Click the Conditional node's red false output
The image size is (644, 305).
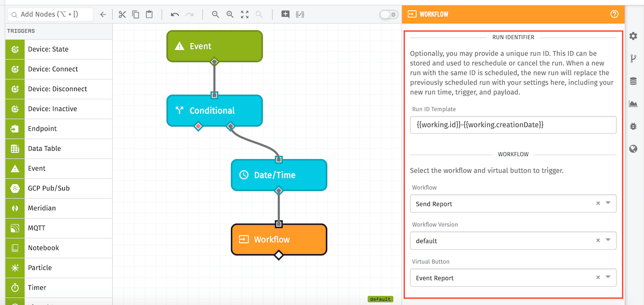pyautogui.click(x=198, y=127)
